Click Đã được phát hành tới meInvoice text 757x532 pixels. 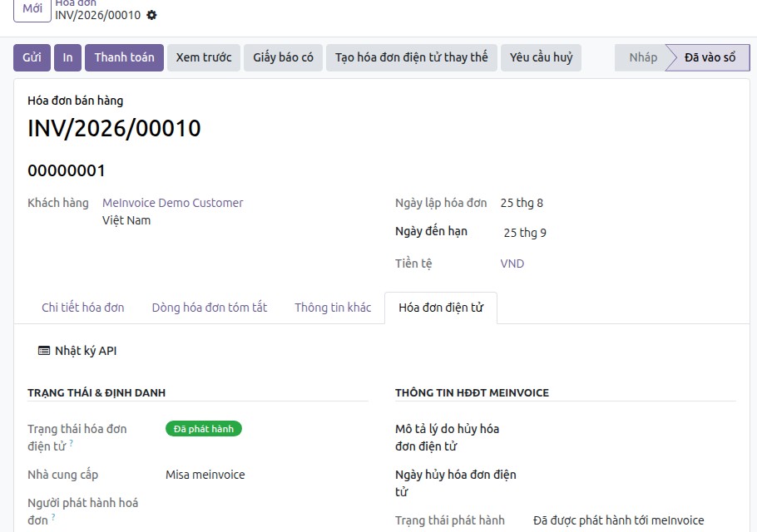click(x=618, y=520)
